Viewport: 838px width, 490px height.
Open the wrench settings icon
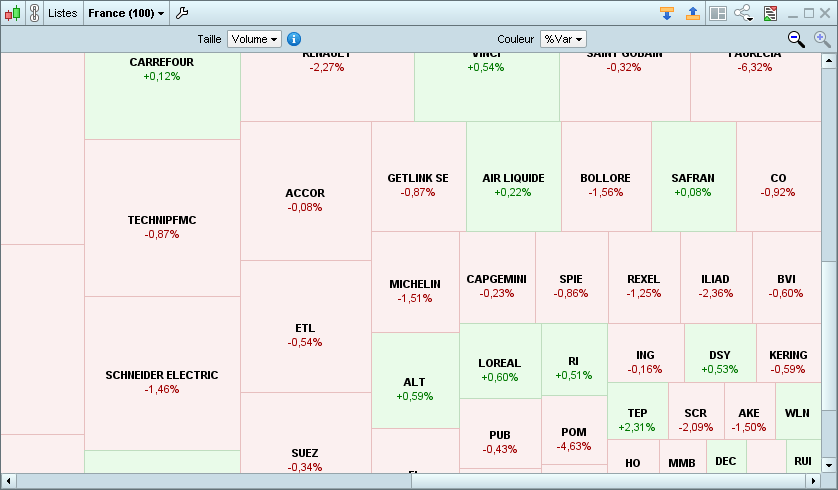click(182, 13)
